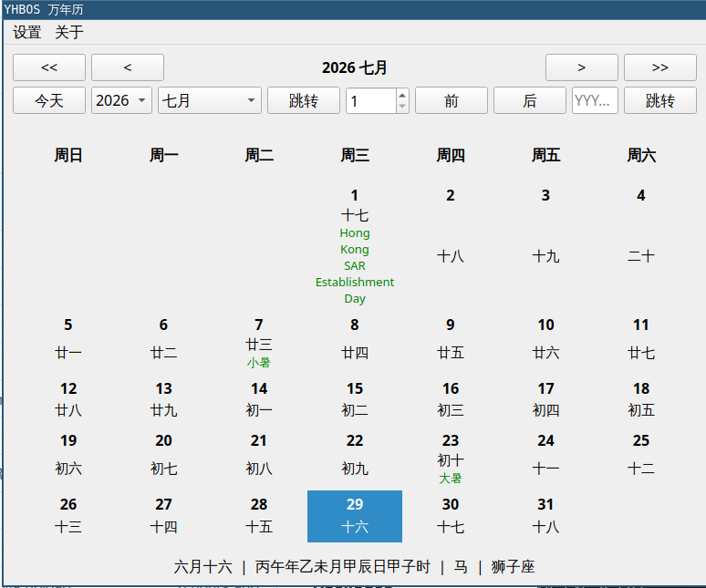Click into the day offset number field
706x588 pixels.
click(371, 100)
